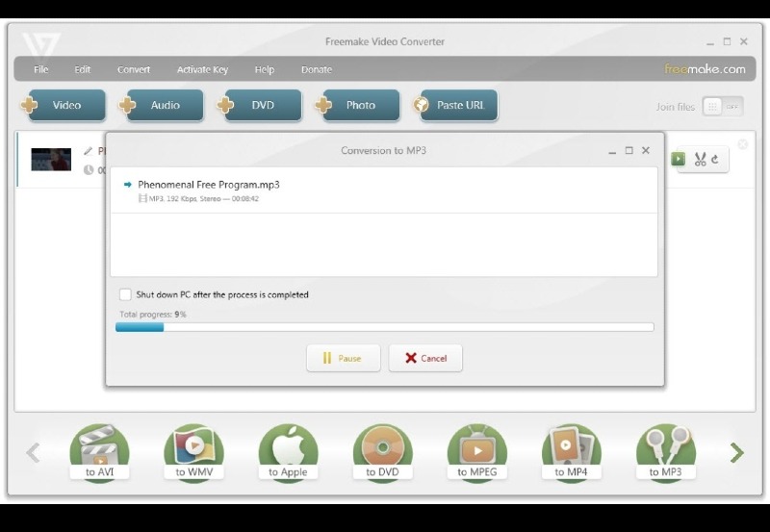This screenshot has width=770, height=532.
Task: Open Activate Key menu
Action: pyautogui.click(x=202, y=69)
